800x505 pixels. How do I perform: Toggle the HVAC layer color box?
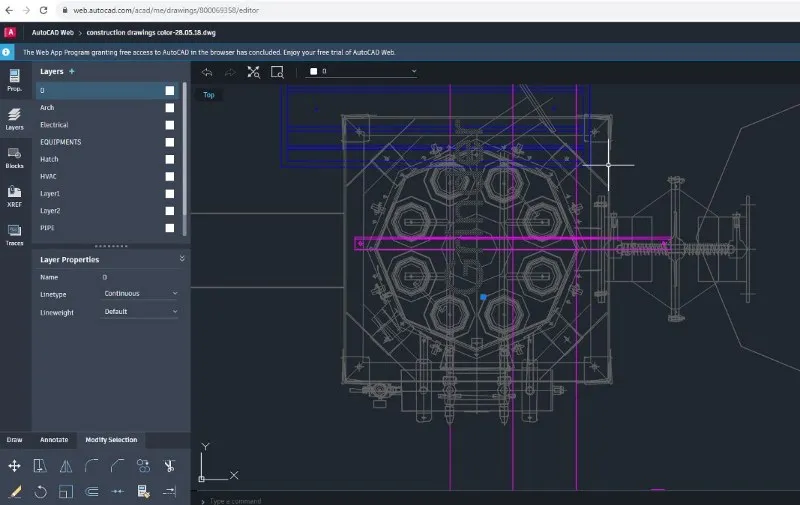170,176
